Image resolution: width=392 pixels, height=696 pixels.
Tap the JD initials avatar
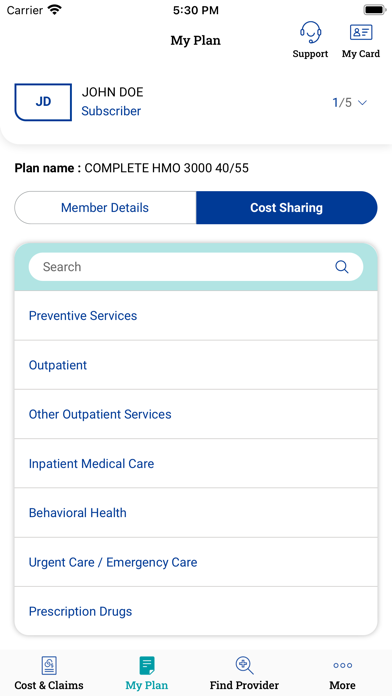(x=43, y=102)
